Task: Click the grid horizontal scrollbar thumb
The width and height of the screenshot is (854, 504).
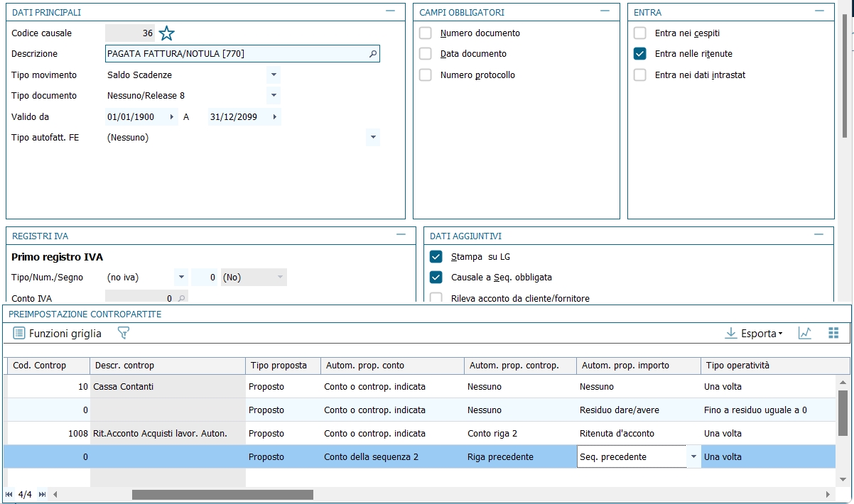Action: [222, 494]
